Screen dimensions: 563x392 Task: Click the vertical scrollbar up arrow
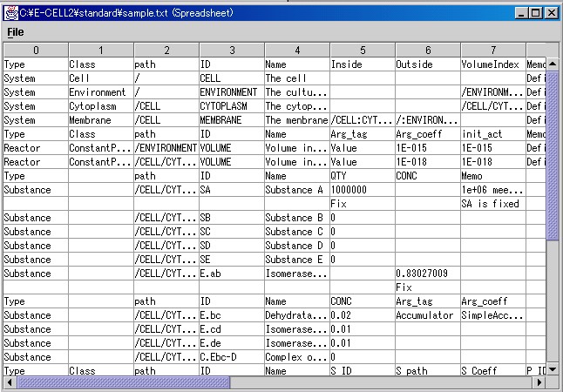[x=553, y=50]
